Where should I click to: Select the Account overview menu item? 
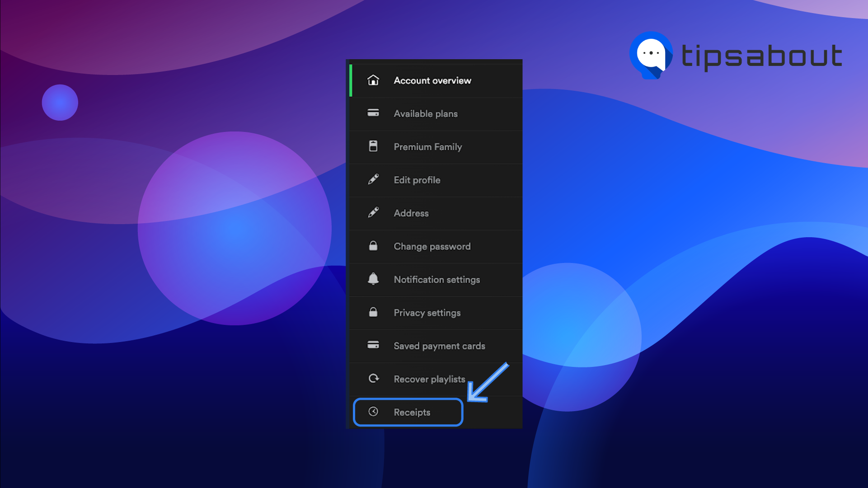click(432, 80)
